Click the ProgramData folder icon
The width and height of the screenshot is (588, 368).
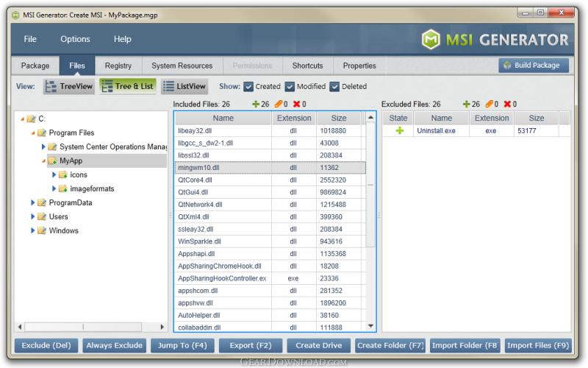(x=42, y=203)
